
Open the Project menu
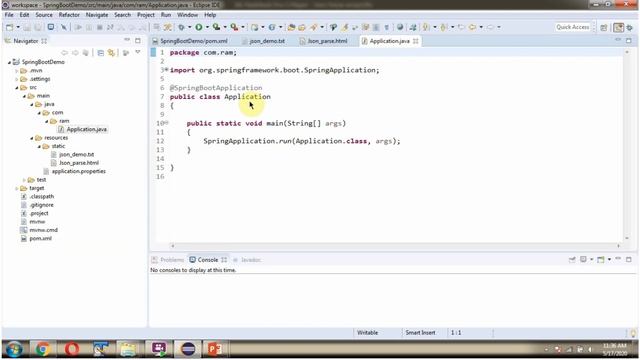tap(146, 15)
